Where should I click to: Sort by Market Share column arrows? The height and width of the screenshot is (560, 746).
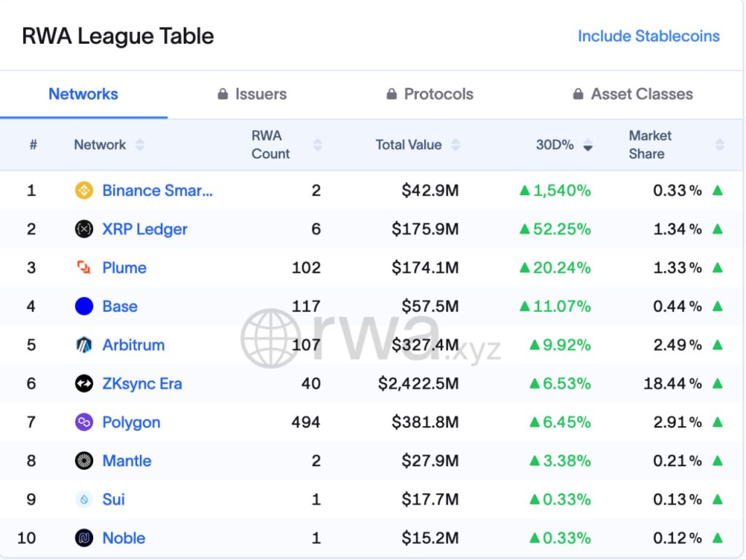coord(719,144)
